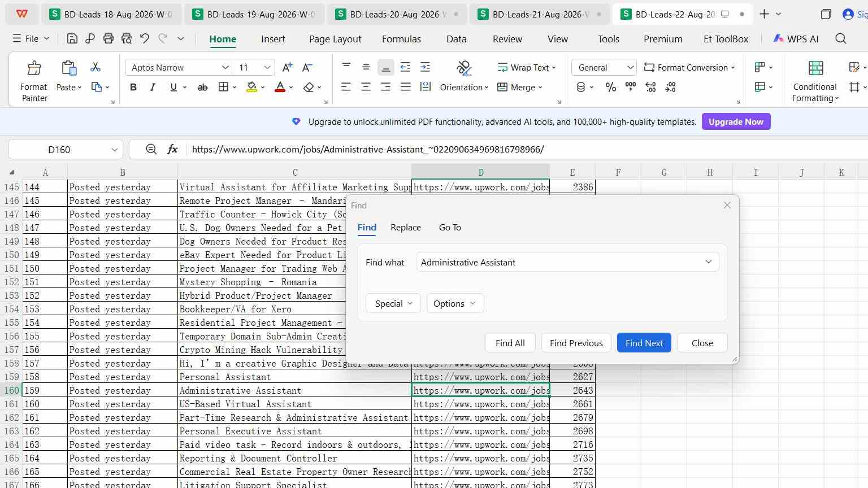Click the Upgrade Now button
The width and height of the screenshot is (868, 488).
[736, 121]
